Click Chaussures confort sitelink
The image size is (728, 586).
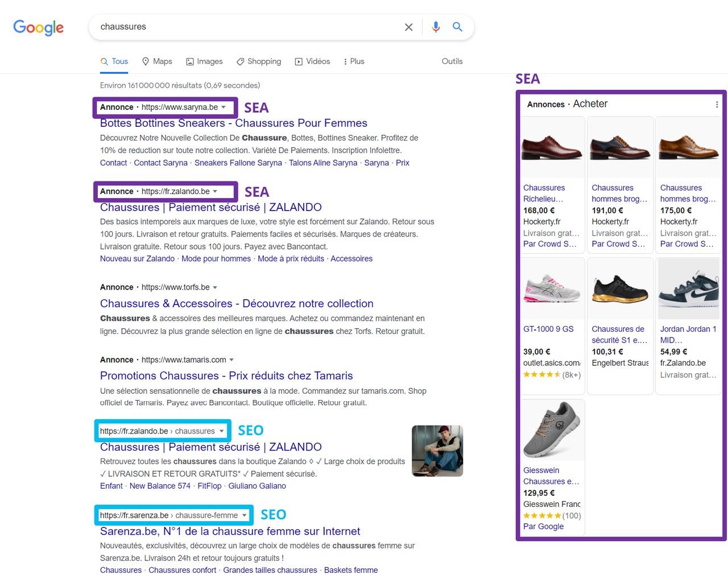(x=182, y=570)
